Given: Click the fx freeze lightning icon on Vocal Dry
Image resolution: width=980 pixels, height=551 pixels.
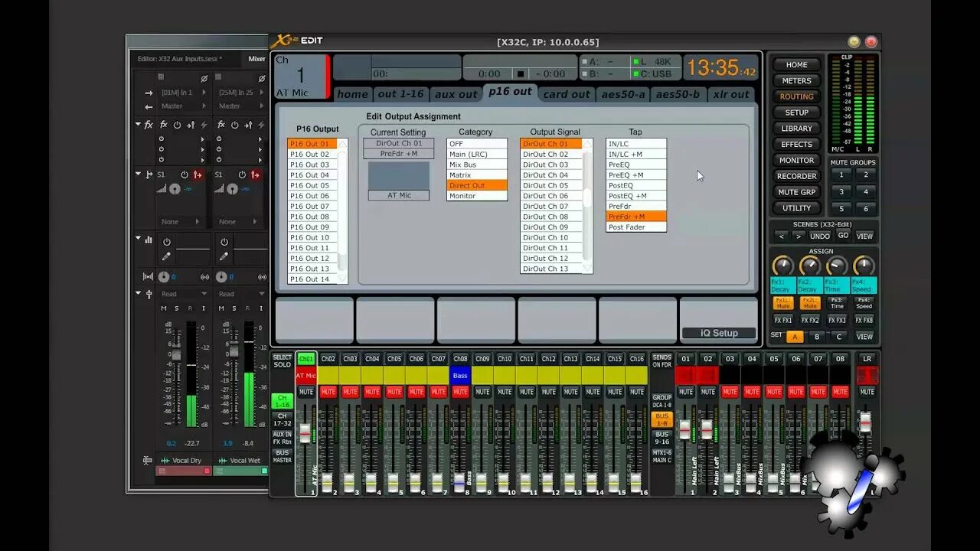Looking at the screenshot, I should click(203, 124).
